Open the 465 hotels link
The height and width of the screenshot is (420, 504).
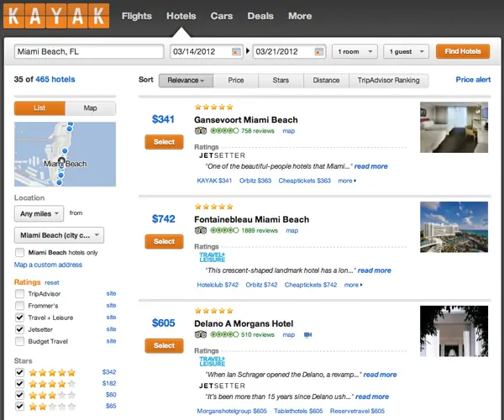tap(55, 79)
